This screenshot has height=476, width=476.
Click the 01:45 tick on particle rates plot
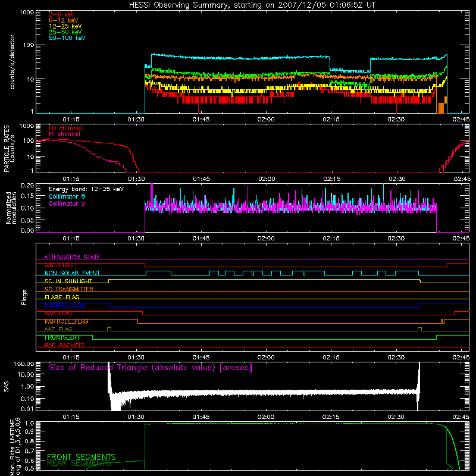(x=201, y=179)
